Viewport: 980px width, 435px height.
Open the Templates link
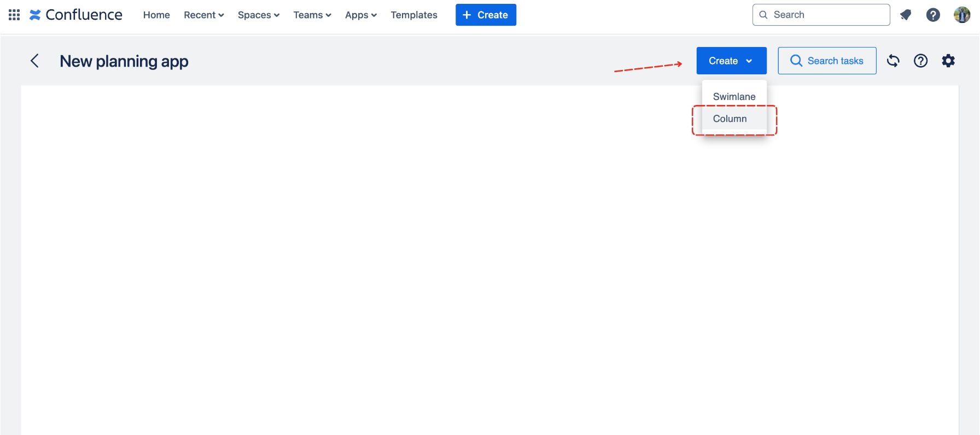[413, 15]
